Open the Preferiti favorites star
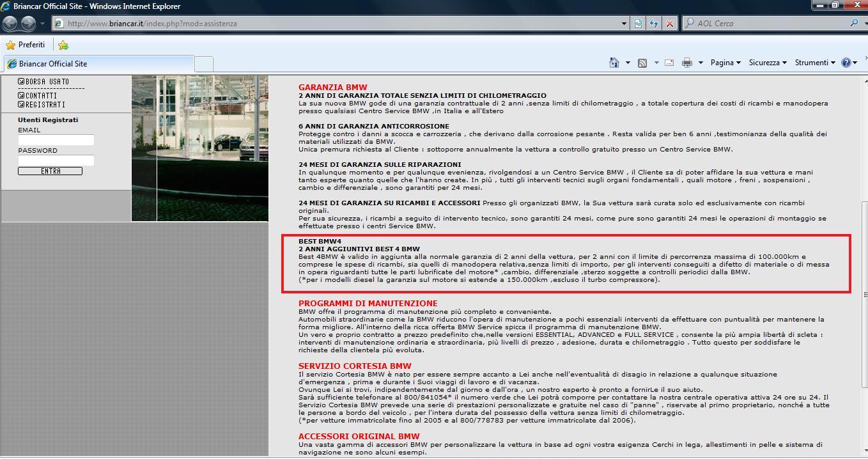 pyautogui.click(x=26, y=45)
